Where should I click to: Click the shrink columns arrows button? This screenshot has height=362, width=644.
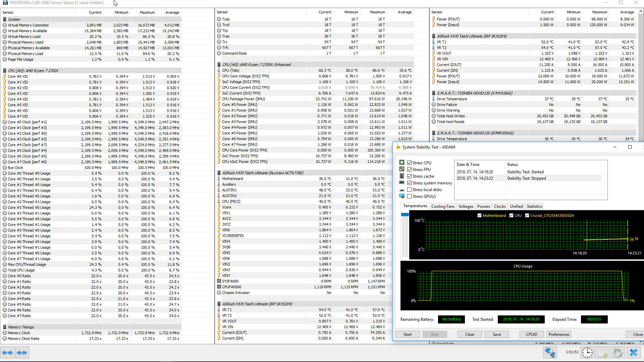point(22,353)
